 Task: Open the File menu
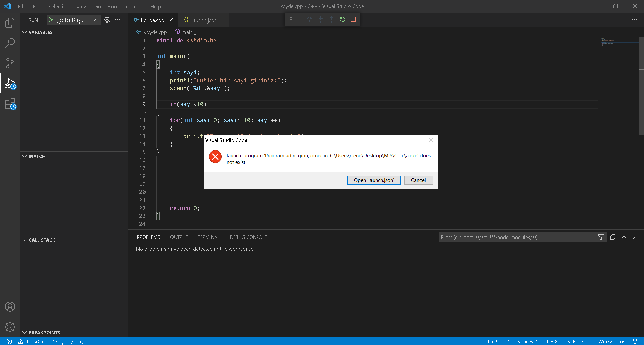pos(22,6)
